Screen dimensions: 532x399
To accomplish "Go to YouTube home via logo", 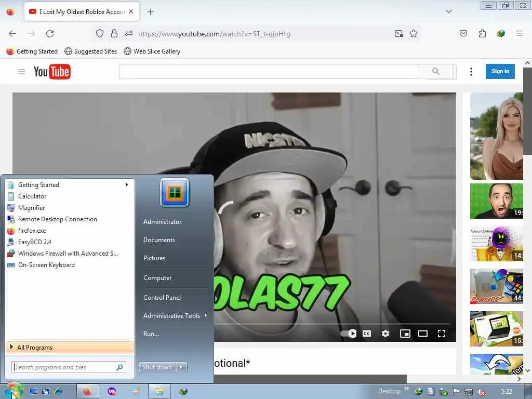I will (x=52, y=72).
